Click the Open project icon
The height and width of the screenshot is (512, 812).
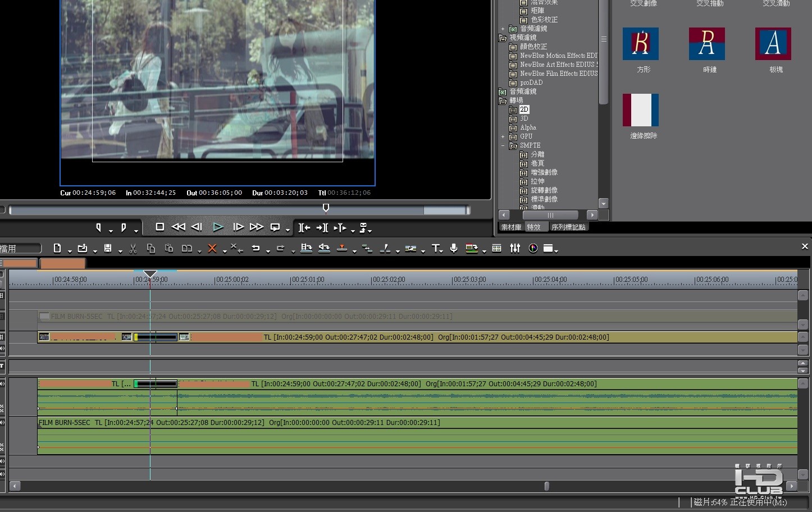(83, 248)
